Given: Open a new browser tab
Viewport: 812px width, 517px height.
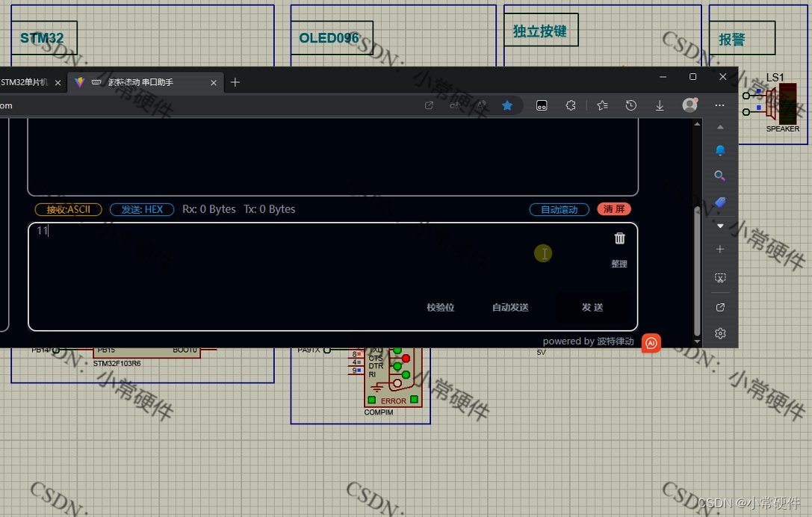Looking at the screenshot, I should [235, 82].
